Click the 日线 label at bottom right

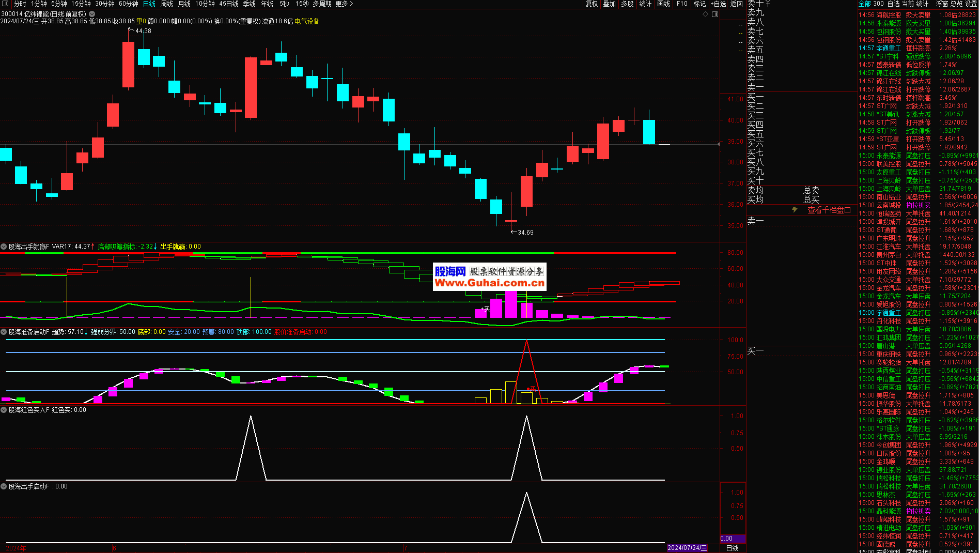(x=733, y=548)
